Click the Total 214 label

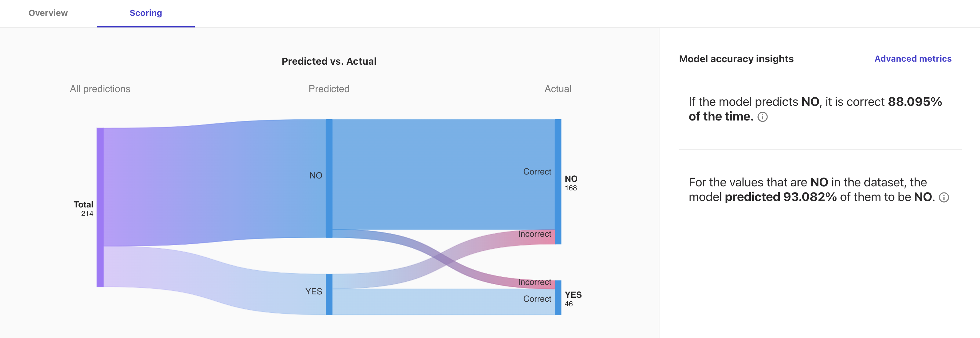[83, 209]
